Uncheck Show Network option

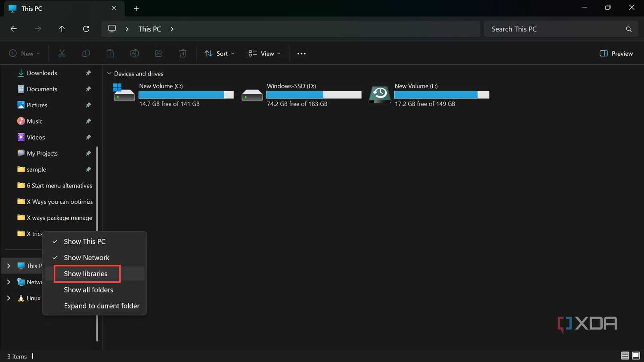(x=94, y=258)
